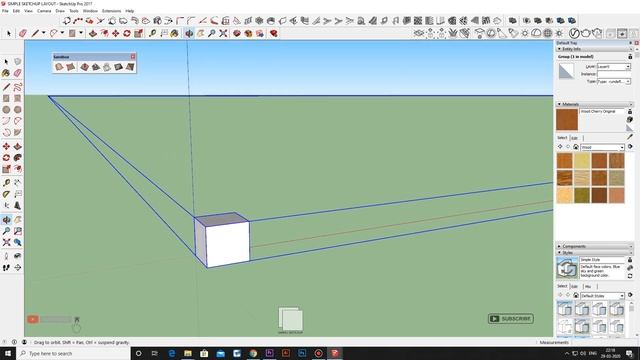Expand the Components panel
The height and width of the screenshot is (360, 640).
[559, 247]
